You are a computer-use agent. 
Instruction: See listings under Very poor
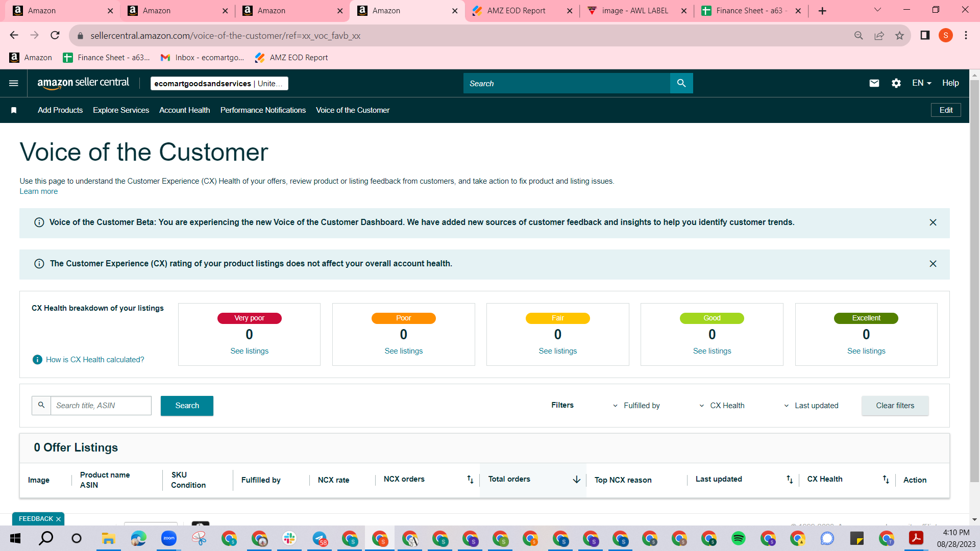249,351
